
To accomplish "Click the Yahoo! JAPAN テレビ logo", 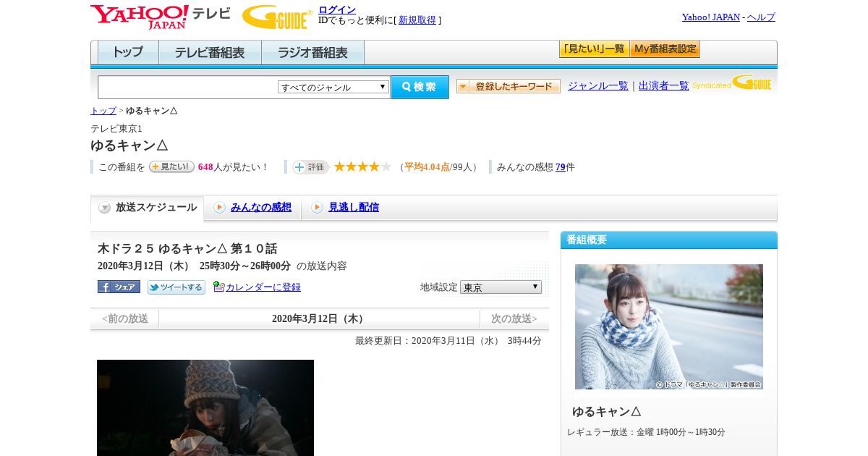I will coord(160,17).
